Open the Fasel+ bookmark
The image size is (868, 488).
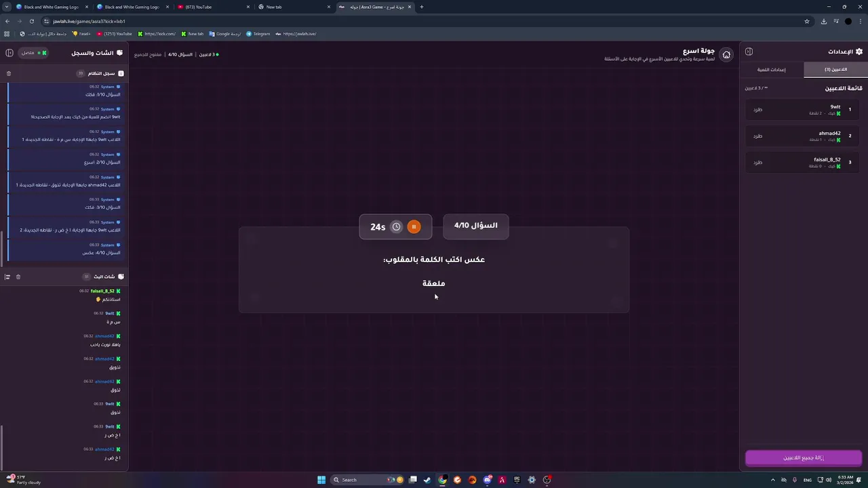click(x=81, y=34)
